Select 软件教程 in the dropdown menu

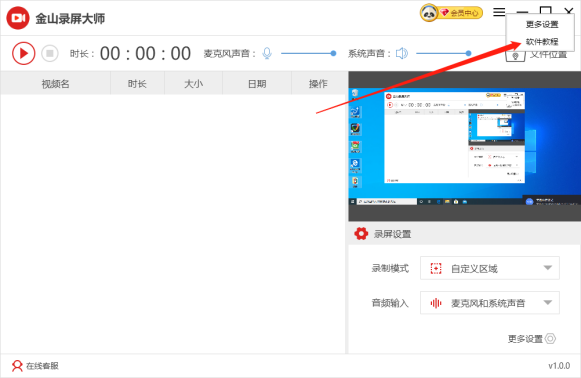tap(542, 42)
